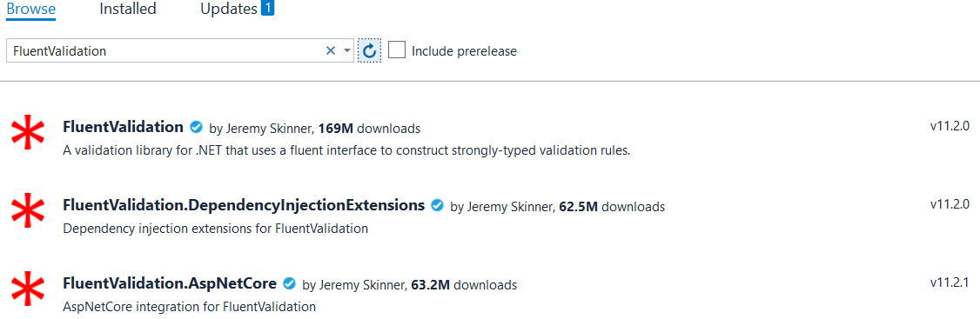This screenshot has height=319, width=980.
Task: Select the FluentValidation package title
Action: coord(123,128)
